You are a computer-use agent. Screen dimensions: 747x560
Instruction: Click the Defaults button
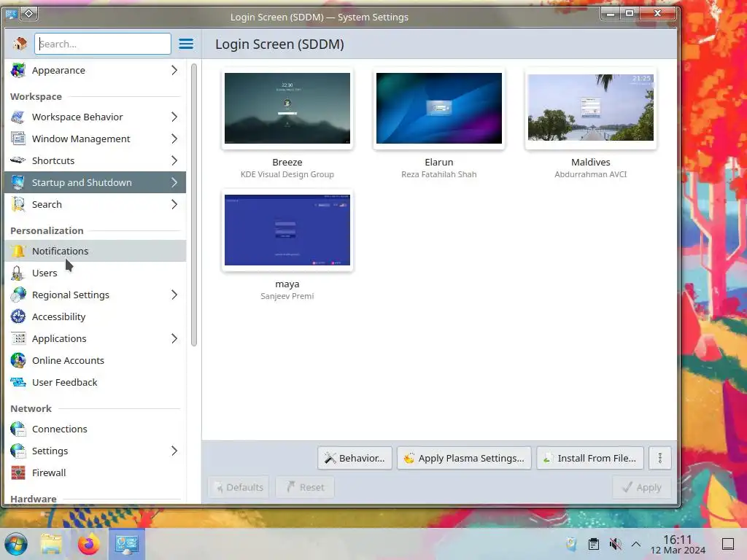click(239, 487)
